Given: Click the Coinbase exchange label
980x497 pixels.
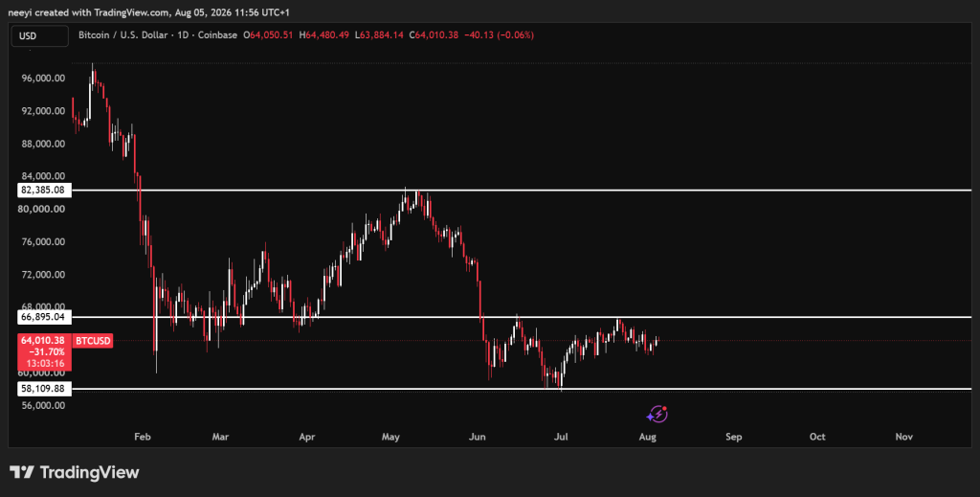Looking at the screenshot, I should [217, 35].
